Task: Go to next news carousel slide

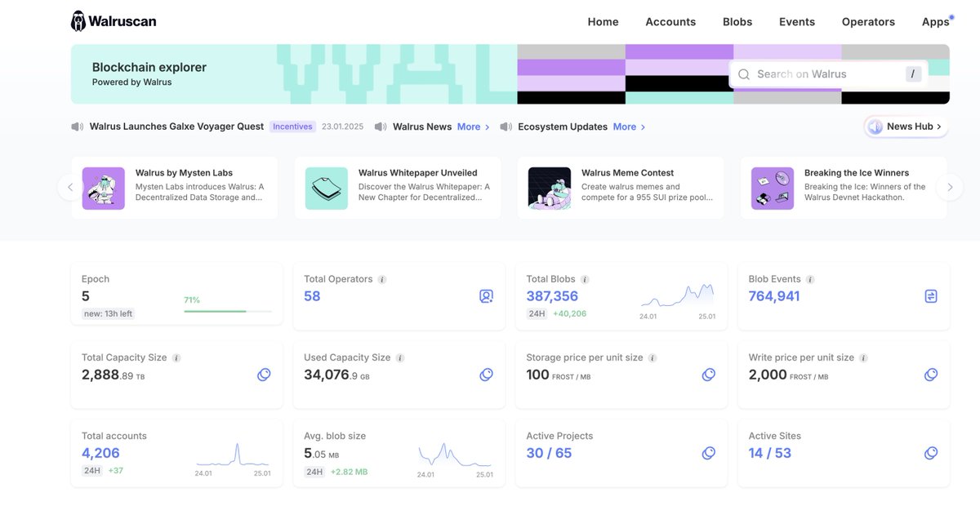Action: [x=949, y=187]
